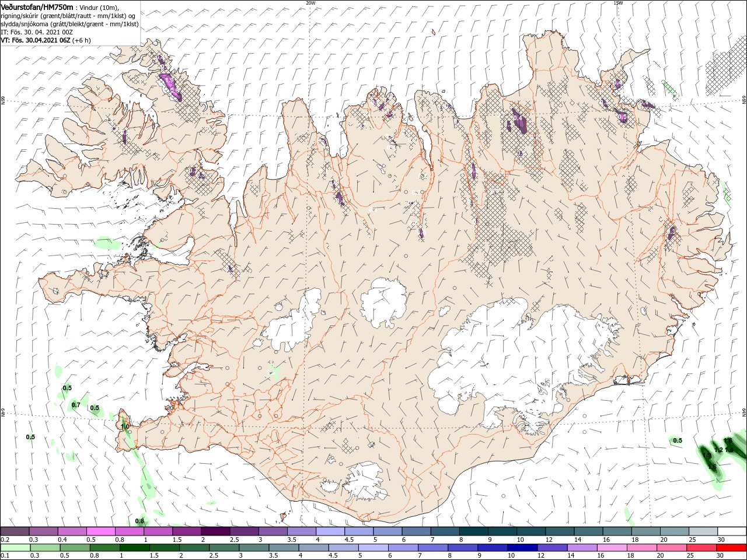Pick the 3 swatch in the rain legend
Screen dimensions: 747x560
(x=254, y=548)
